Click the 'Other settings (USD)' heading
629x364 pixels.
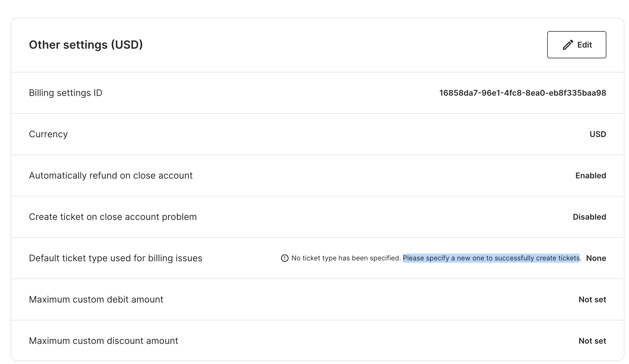tap(86, 45)
